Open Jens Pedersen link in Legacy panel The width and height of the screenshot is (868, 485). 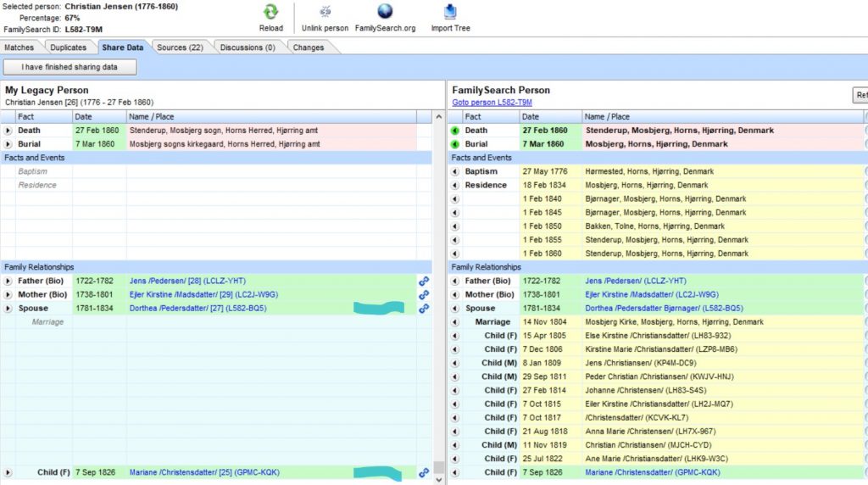coord(187,282)
